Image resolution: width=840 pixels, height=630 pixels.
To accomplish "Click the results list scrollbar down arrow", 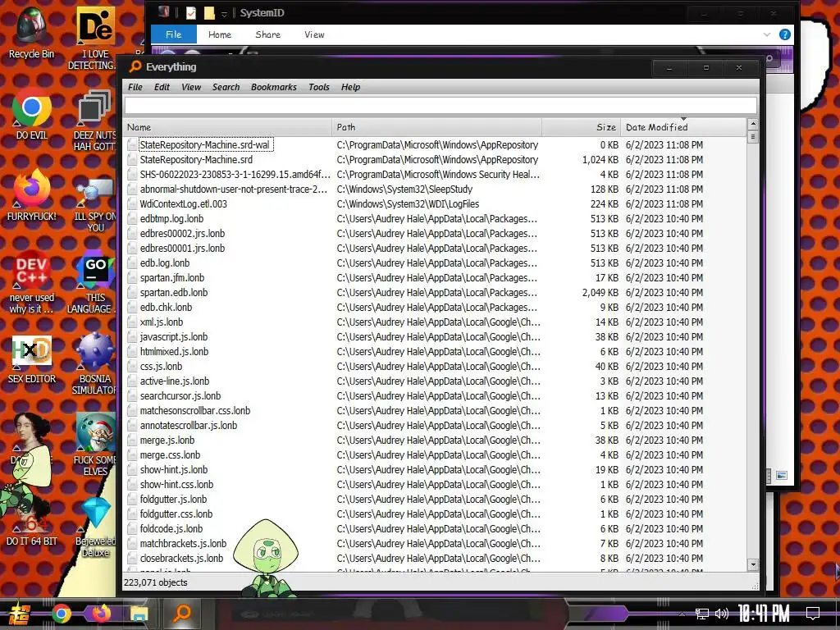I will (753, 564).
